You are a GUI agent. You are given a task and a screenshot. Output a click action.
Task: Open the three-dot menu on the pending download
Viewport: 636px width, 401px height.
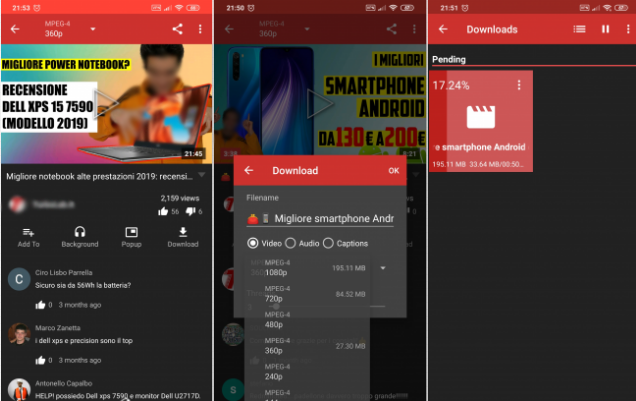518,86
